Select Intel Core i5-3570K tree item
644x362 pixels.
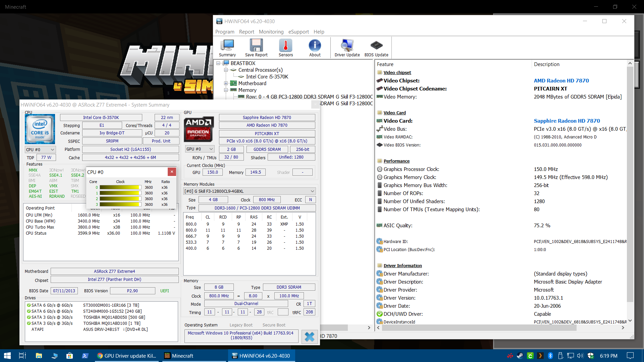coord(267,77)
